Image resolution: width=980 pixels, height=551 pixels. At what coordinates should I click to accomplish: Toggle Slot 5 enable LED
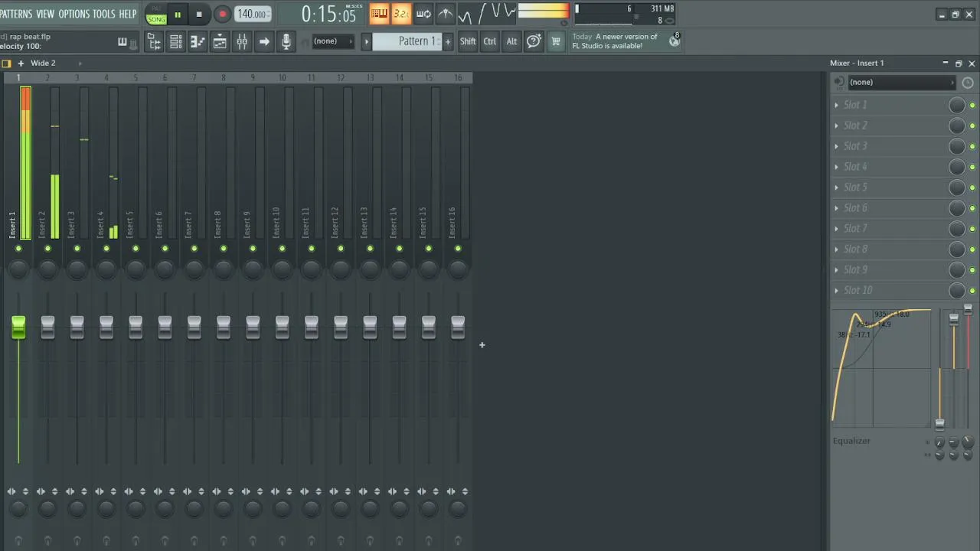[x=972, y=187]
